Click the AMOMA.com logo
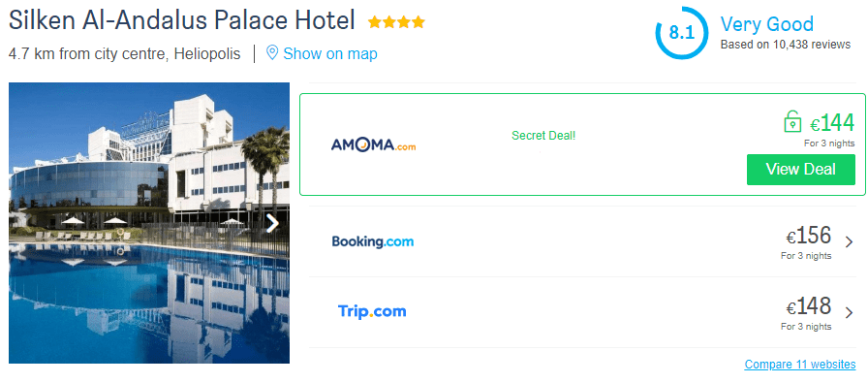 [373, 145]
